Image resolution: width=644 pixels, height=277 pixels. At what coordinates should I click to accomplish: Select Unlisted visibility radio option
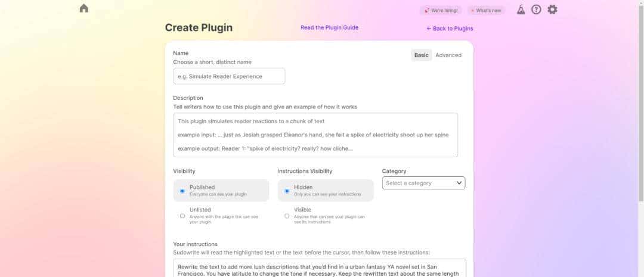tap(182, 216)
